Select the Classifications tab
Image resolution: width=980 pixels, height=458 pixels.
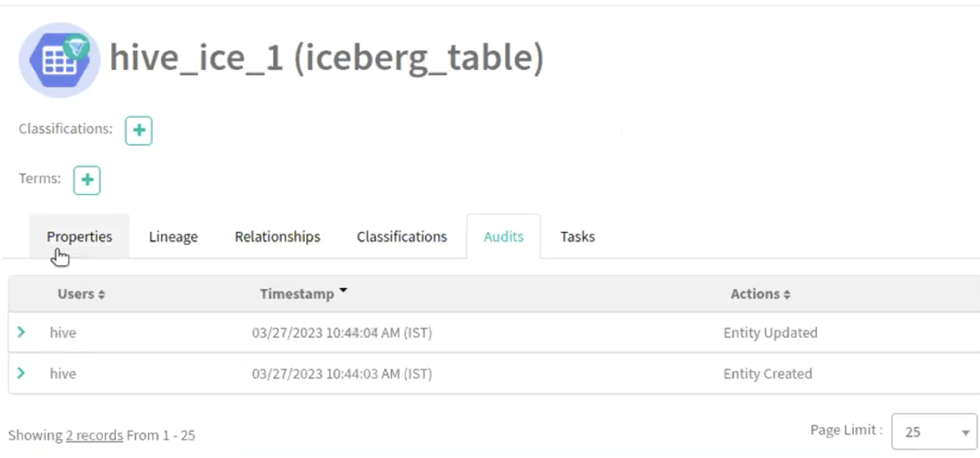pyautogui.click(x=402, y=237)
